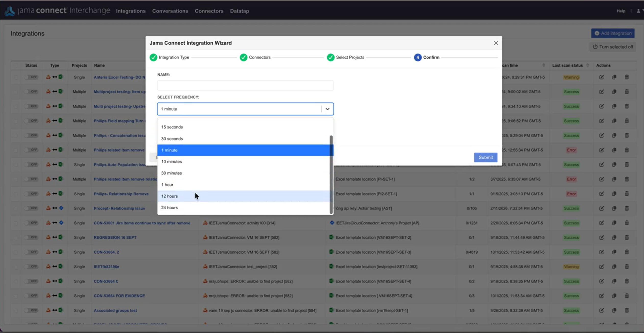This screenshot has height=333, width=644.
Task: Open Philips- Relationship Remove integration link
Action: 121,194
